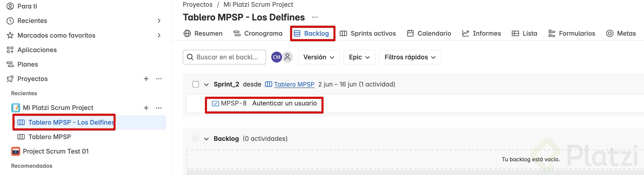Check the Sprint_2 selection checkbox

(196, 84)
